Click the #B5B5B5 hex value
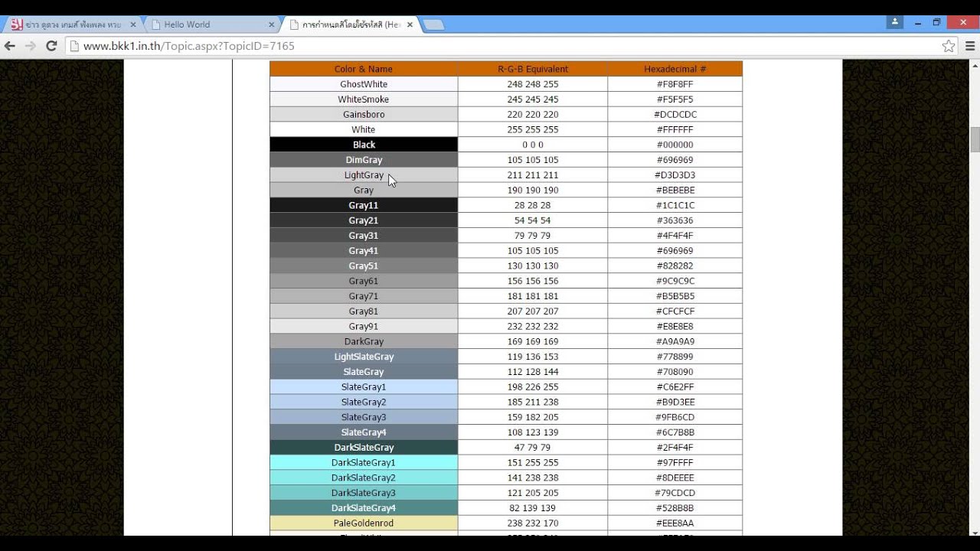The height and width of the screenshot is (551, 980). [675, 296]
